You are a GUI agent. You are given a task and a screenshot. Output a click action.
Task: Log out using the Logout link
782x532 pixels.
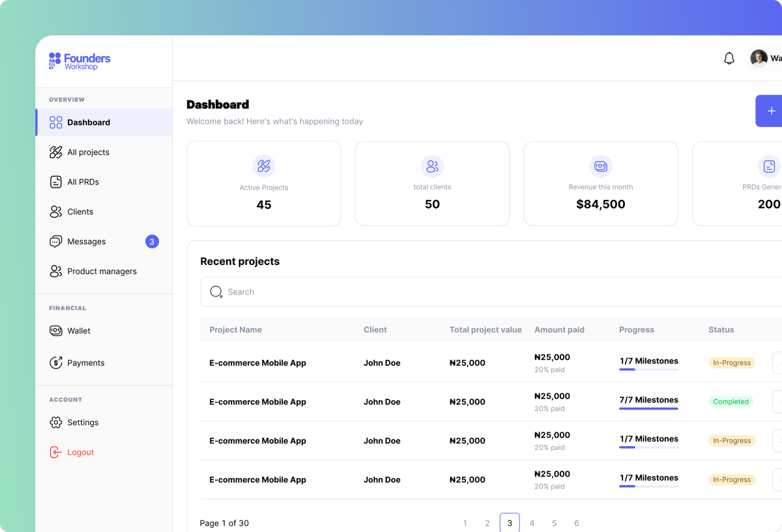click(80, 453)
